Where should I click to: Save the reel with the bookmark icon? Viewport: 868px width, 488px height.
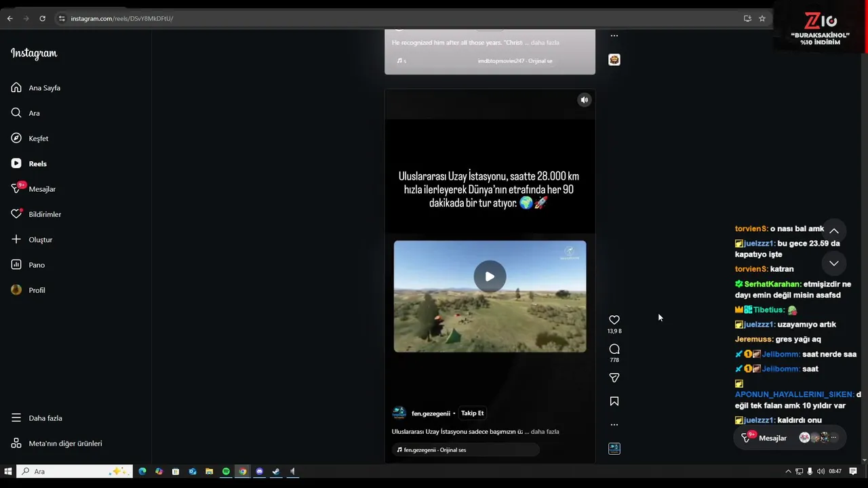pyautogui.click(x=614, y=401)
